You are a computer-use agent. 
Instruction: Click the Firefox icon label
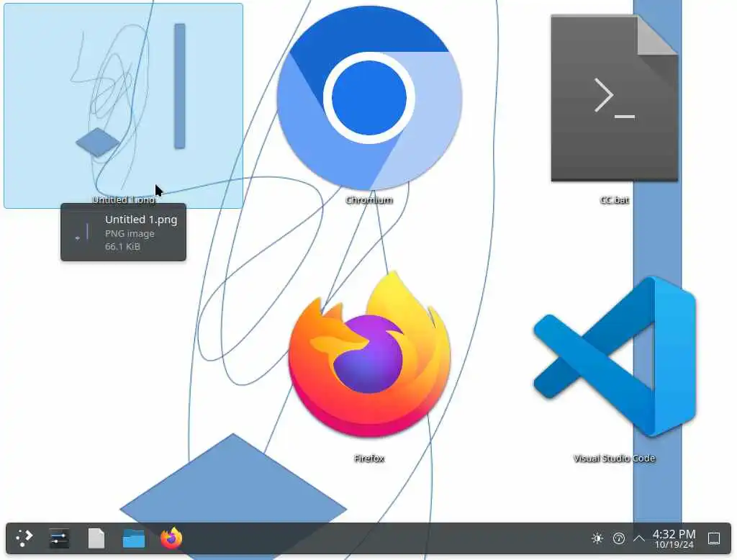[369, 458]
